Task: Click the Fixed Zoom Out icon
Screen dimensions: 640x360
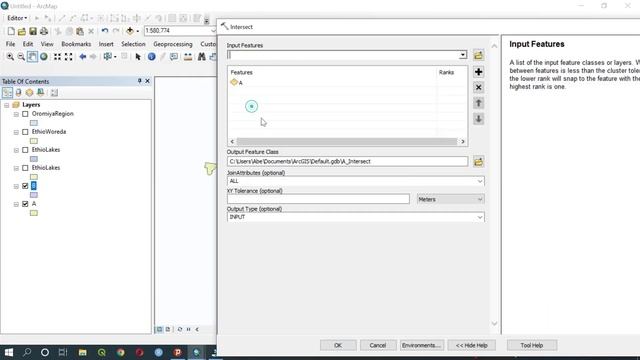Action: point(69,57)
